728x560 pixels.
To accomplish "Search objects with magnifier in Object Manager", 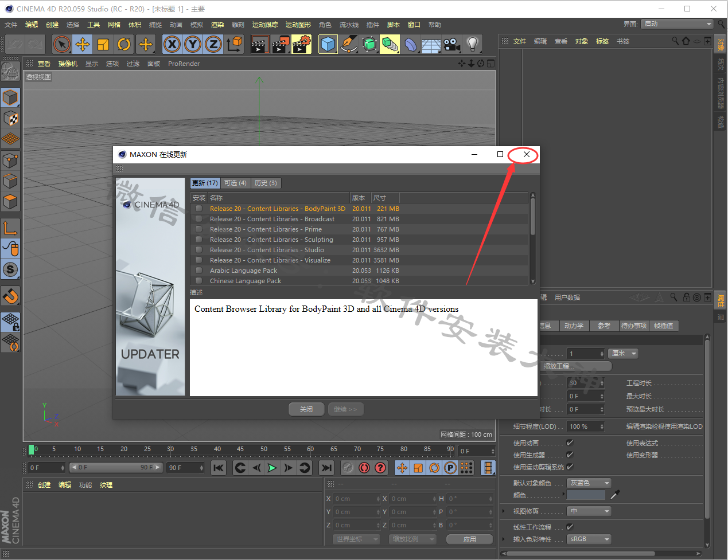I will (x=675, y=41).
